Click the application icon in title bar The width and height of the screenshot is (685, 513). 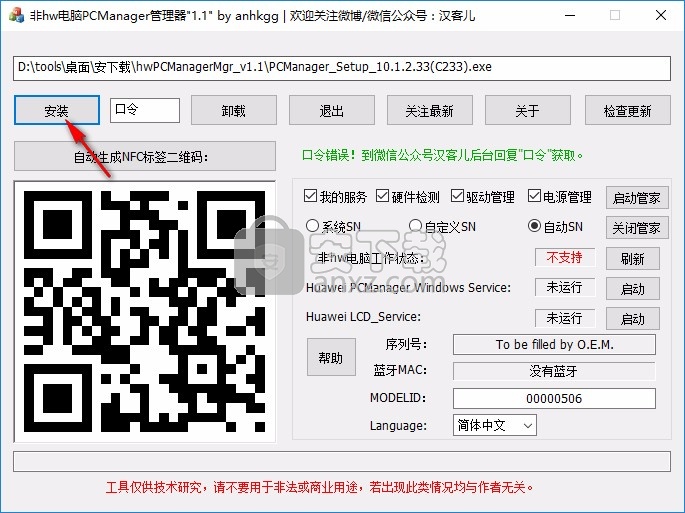tap(17, 15)
